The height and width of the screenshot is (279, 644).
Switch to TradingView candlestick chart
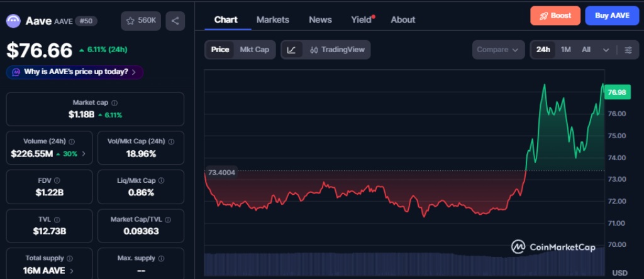337,50
